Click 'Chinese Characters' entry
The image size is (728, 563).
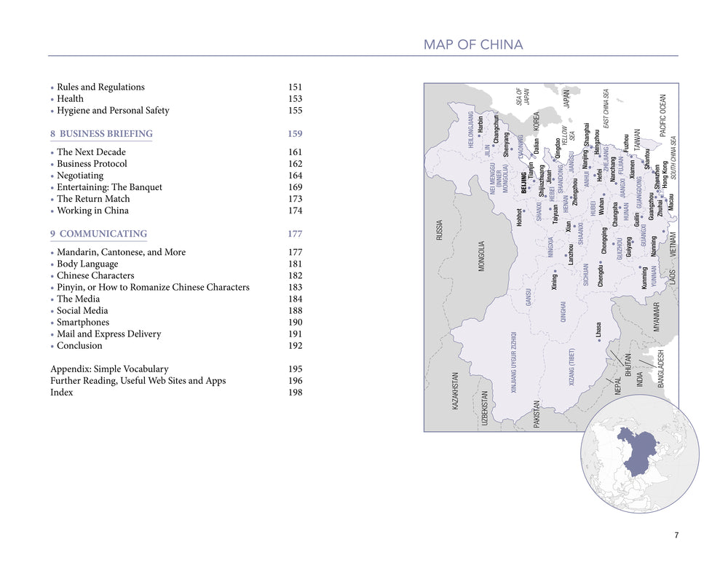tap(95, 275)
